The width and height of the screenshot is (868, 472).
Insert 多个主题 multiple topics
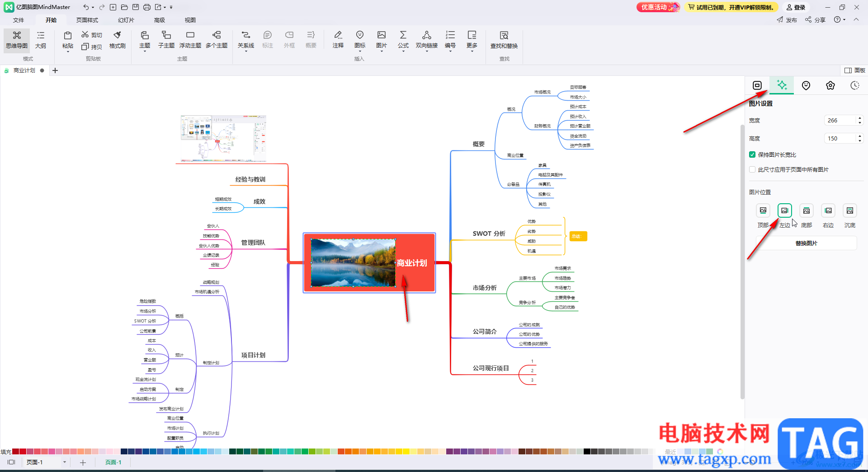(217, 40)
